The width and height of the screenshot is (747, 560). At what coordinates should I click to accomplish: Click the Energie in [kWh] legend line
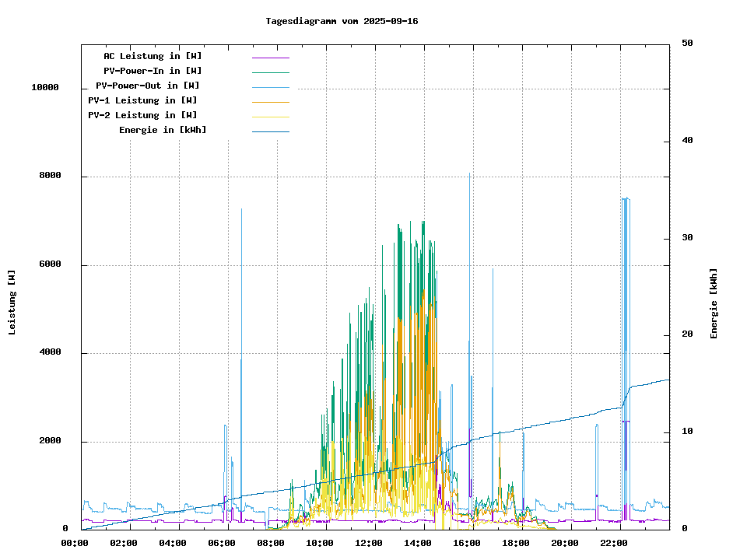pos(270,131)
